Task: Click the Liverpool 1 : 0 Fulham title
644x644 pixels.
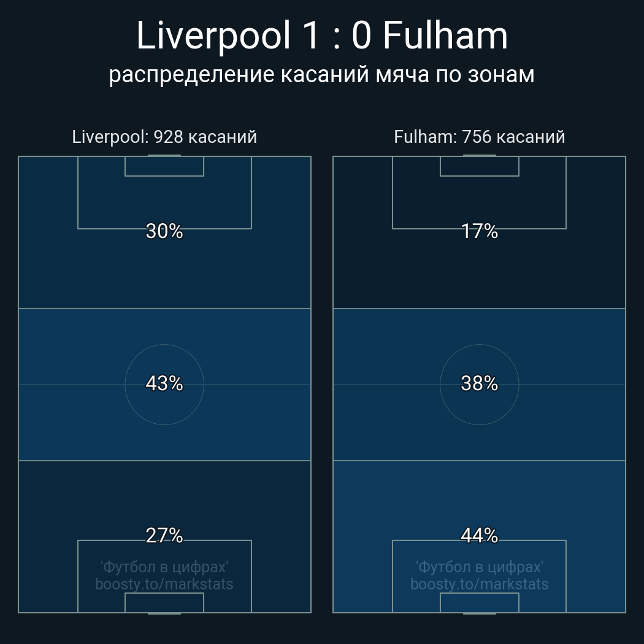Action: (322, 36)
